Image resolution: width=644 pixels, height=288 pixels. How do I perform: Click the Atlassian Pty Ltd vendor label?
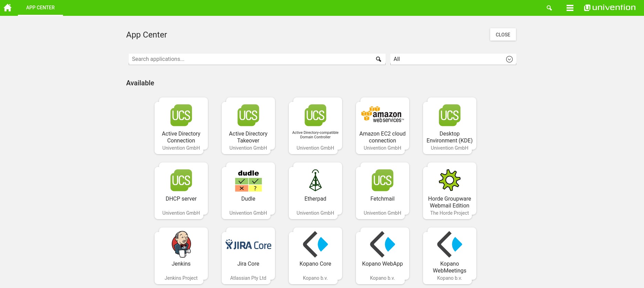tap(248, 278)
